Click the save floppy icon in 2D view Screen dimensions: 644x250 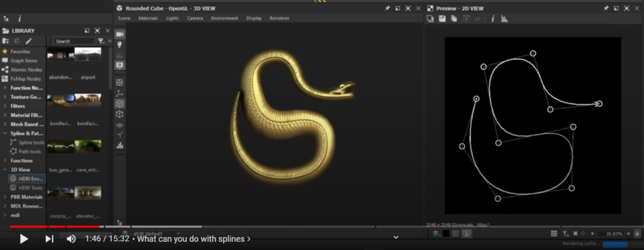point(442,19)
